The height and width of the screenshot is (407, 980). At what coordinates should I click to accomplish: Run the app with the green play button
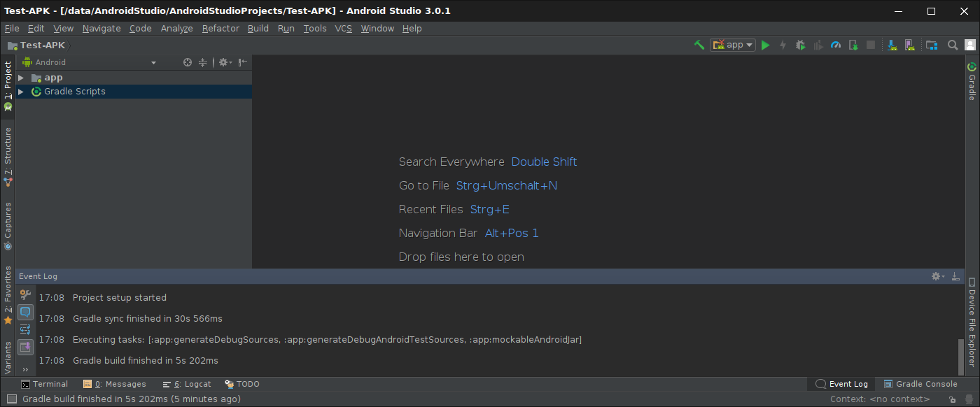(765, 45)
